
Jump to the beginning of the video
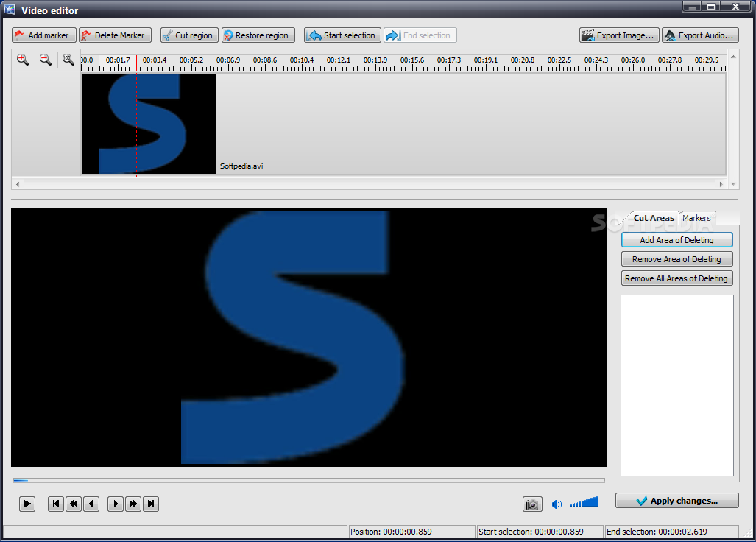tap(56, 504)
